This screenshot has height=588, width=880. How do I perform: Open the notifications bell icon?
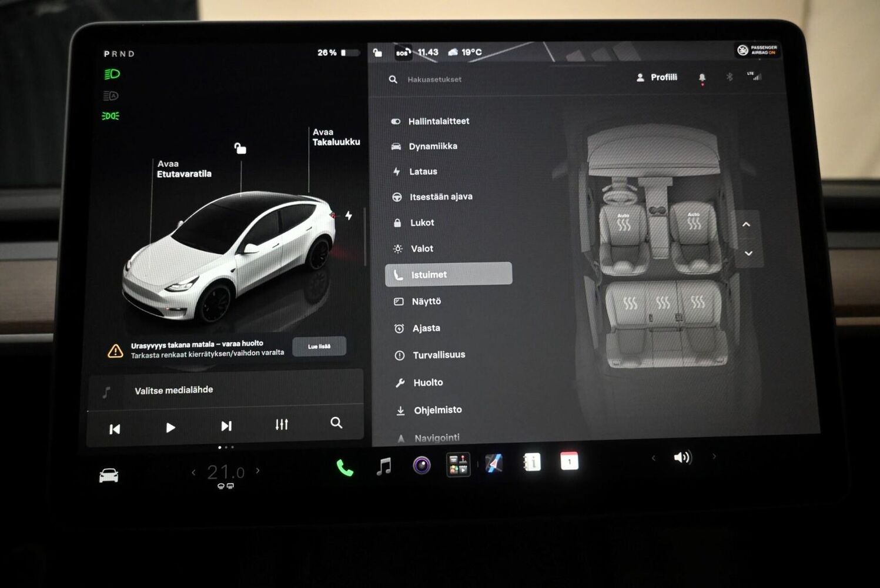click(702, 78)
